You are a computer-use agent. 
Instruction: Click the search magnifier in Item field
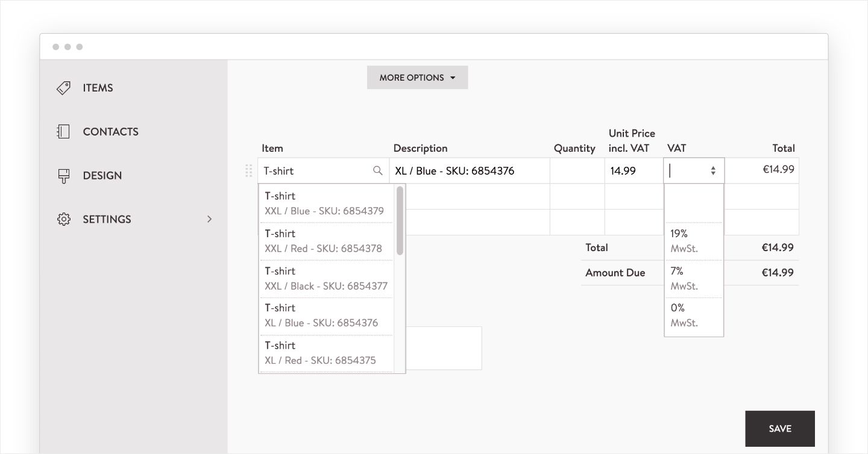[378, 170]
